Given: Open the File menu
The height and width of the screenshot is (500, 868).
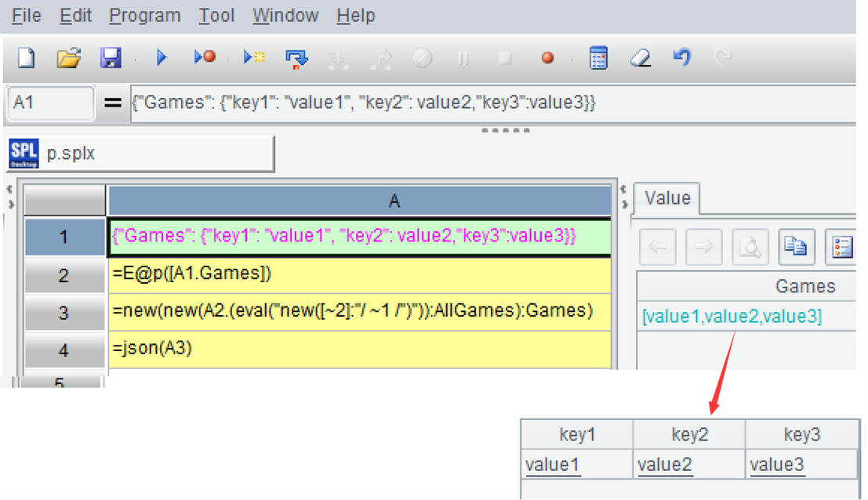Looking at the screenshot, I should [x=26, y=16].
